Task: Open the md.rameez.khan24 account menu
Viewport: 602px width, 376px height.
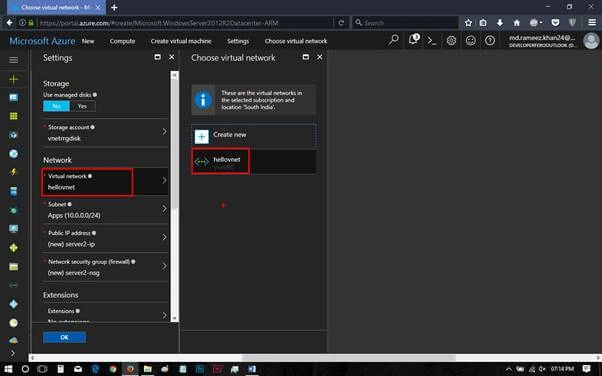Action: coord(542,41)
